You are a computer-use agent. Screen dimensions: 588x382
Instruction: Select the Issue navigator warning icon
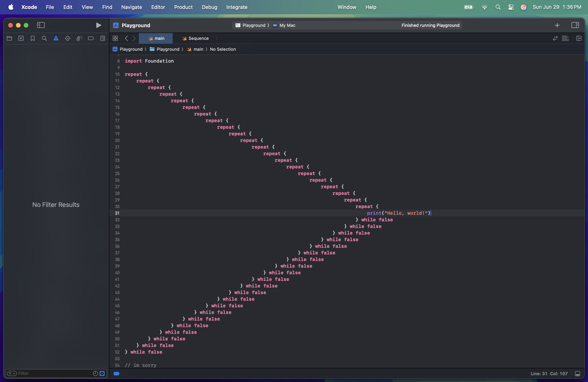point(56,38)
